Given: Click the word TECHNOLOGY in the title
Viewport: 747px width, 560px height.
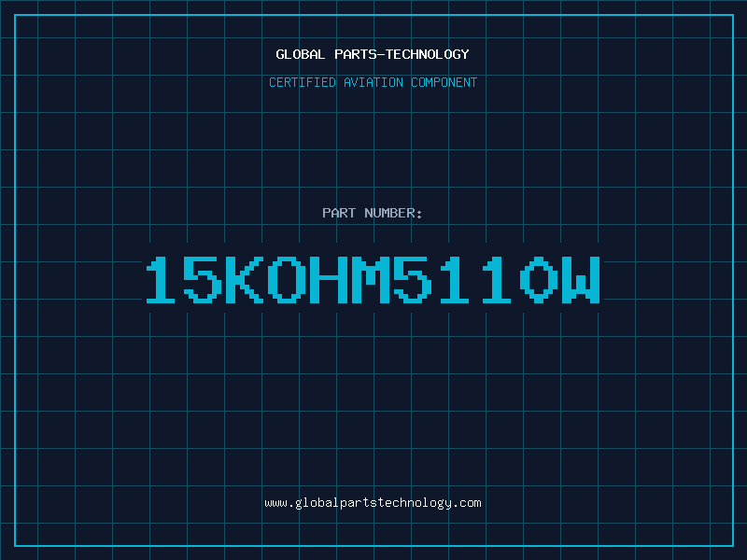Looking at the screenshot, I should (428, 54).
